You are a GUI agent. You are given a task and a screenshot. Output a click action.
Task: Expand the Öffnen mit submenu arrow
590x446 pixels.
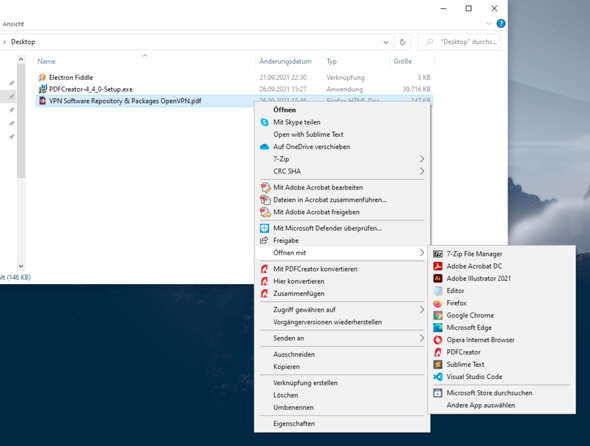pyautogui.click(x=422, y=253)
